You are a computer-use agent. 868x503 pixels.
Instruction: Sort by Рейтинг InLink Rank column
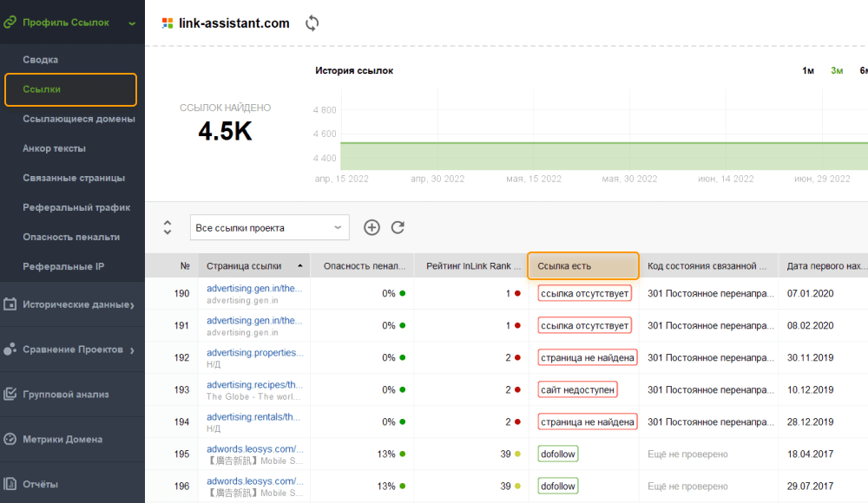click(x=473, y=266)
